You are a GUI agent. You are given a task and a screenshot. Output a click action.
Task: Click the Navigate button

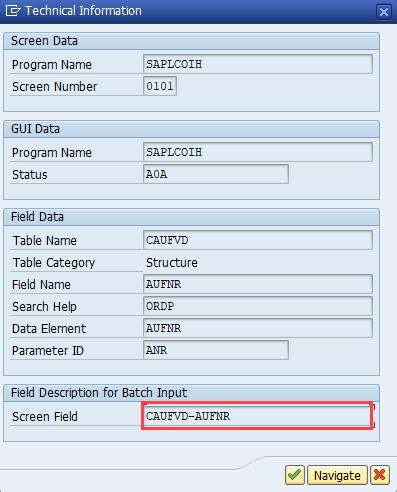pyautogui.click(x=337, y=475)
